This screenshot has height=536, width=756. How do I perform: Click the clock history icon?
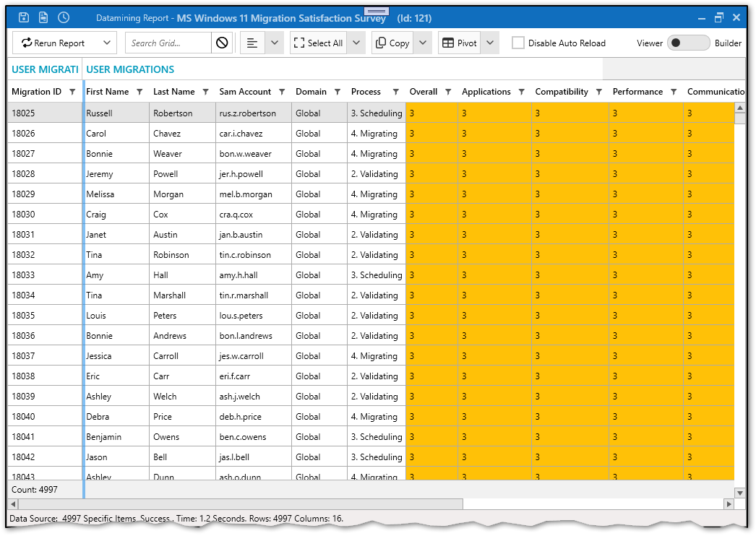pyautogui.click(x=64, y=18)
